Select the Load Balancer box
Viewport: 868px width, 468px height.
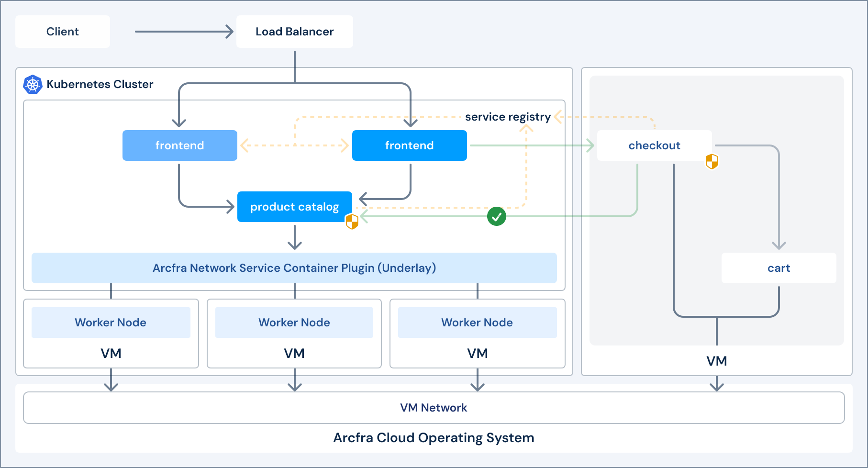click(x=295, y=32)
